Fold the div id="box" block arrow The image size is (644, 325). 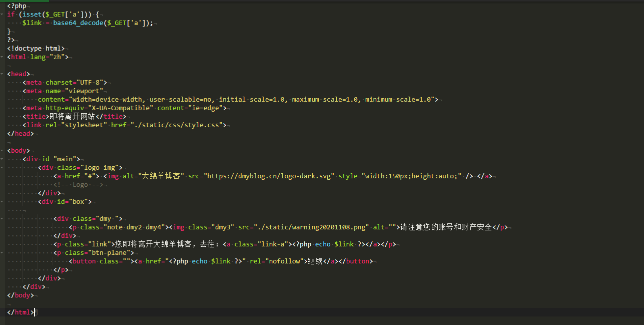click(x=3, y=202)
